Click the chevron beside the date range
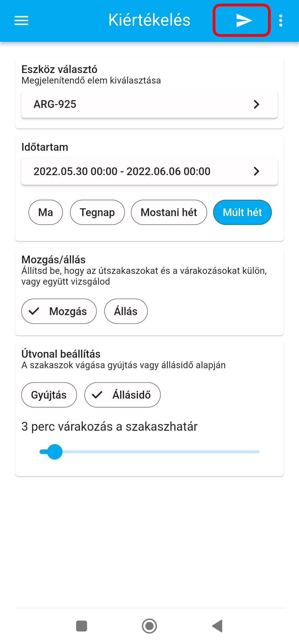 coord(256,171)
